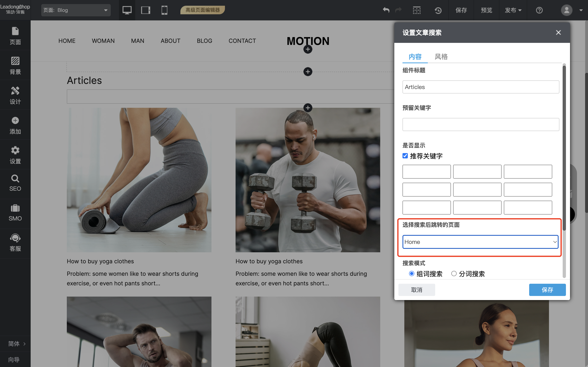This screenshot has width=588, height=367.
Task: Click the undo arrow icon
Action: pos(386,10)
